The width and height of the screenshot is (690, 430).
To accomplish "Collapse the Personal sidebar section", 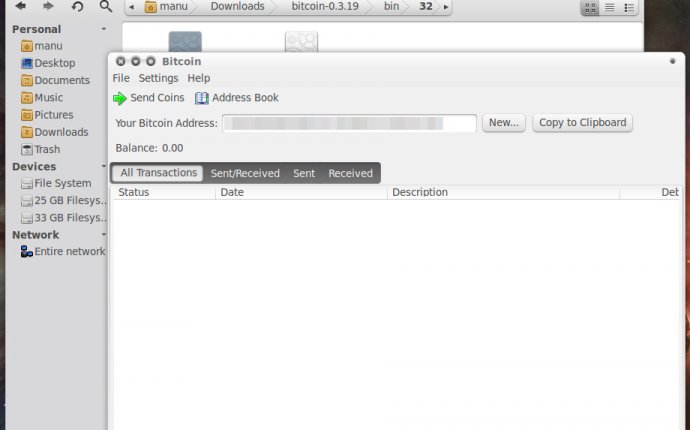I will coord(104,29).
